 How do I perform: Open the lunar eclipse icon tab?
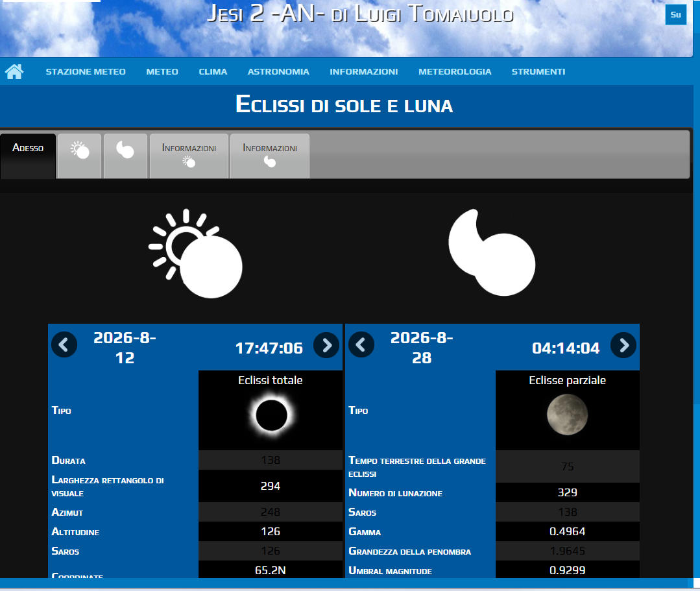click(125, 156)
